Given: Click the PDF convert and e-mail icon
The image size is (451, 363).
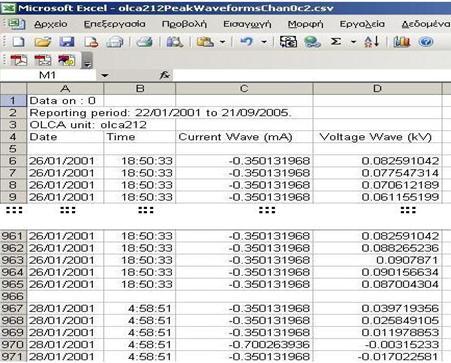Looking at the screenshot, I should pyautogui.click(x=43, y=60).
